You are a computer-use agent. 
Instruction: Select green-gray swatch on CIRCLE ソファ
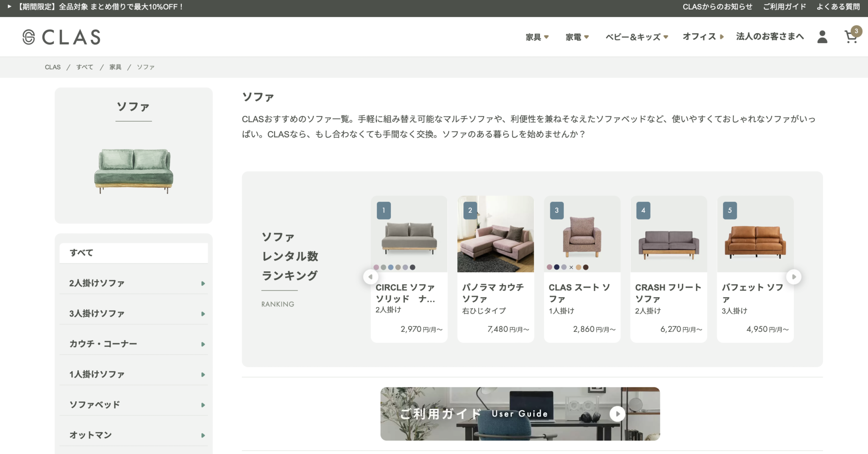point(384,267)
